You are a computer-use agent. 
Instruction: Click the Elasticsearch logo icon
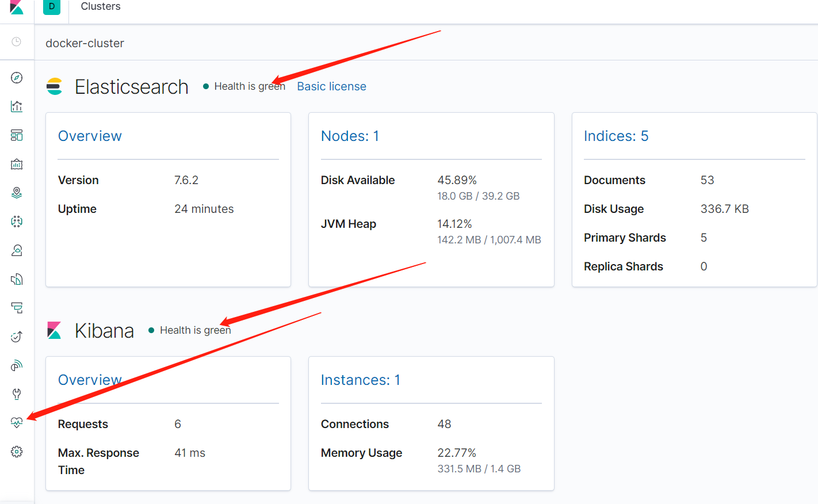(x=55, y=86)
